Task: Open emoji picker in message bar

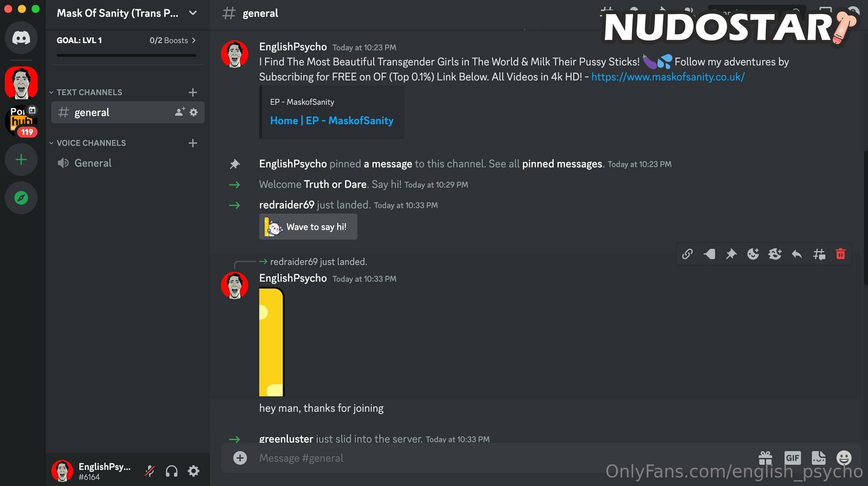Action: [844, 458]
